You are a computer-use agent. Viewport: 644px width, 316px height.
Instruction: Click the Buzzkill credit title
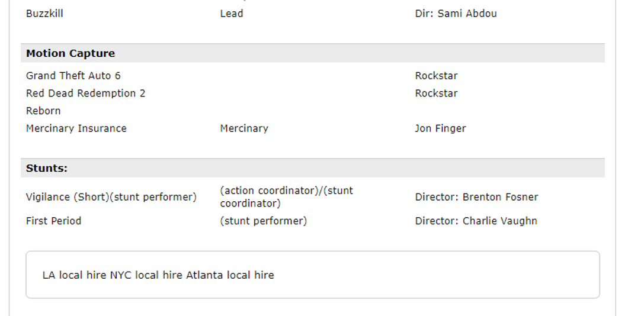click(x=44, y=14)
